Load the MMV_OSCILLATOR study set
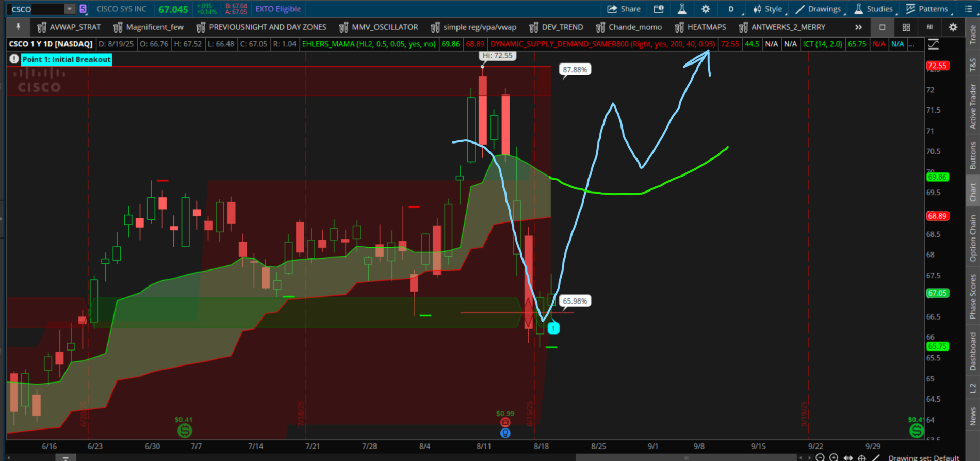 pyautogui.click(x=379, y=27)
